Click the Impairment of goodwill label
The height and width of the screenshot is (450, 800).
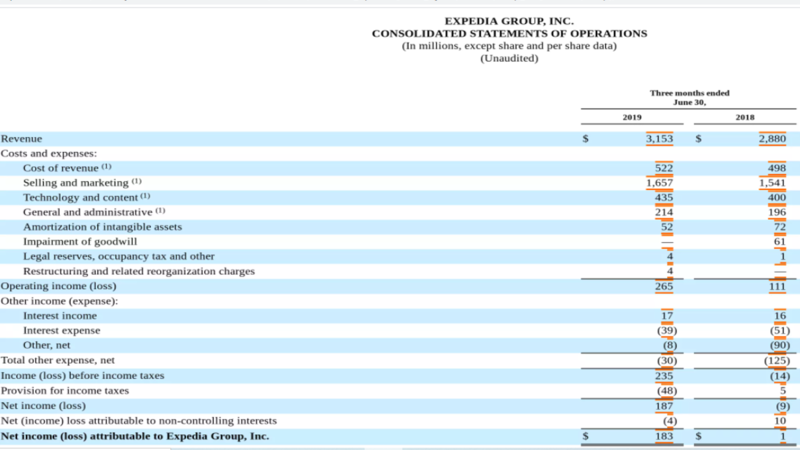[80, 241]
